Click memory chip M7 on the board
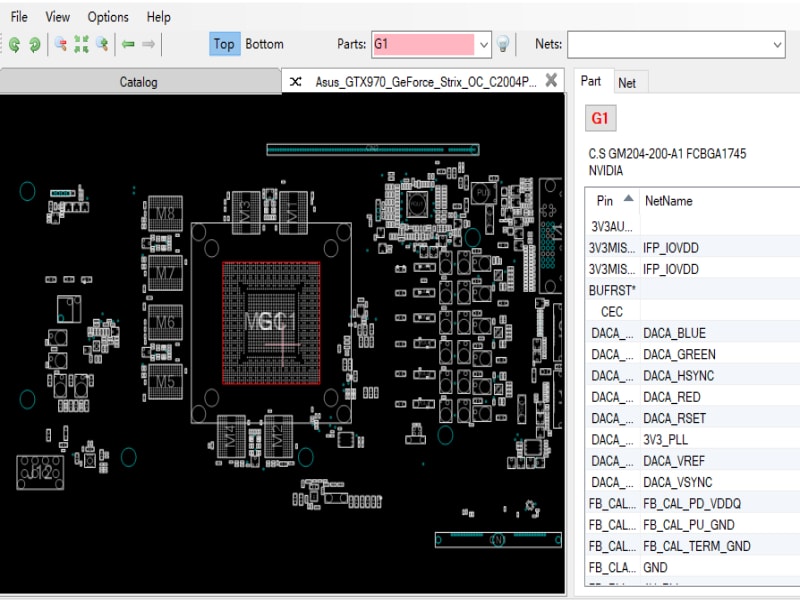 [165, 273]
